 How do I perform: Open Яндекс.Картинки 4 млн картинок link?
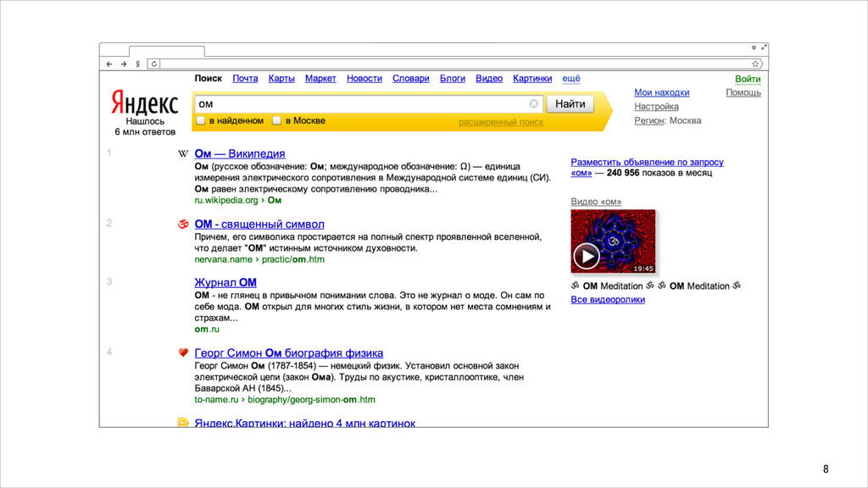[x=304, y=423]
